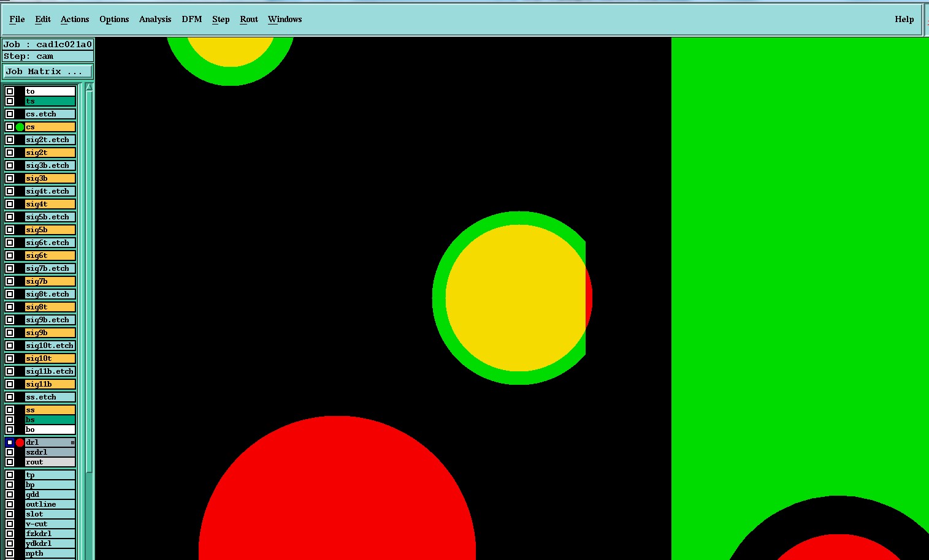Open the Edit menu
The width and height of the screenshot is (929, 560).
(43, 19)
